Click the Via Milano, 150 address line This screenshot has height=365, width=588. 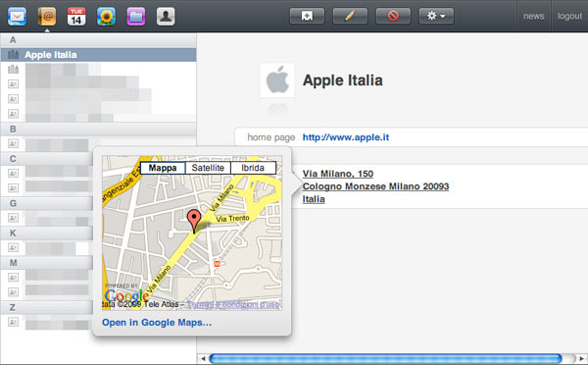pyautogui.click(x=337, y=174)
